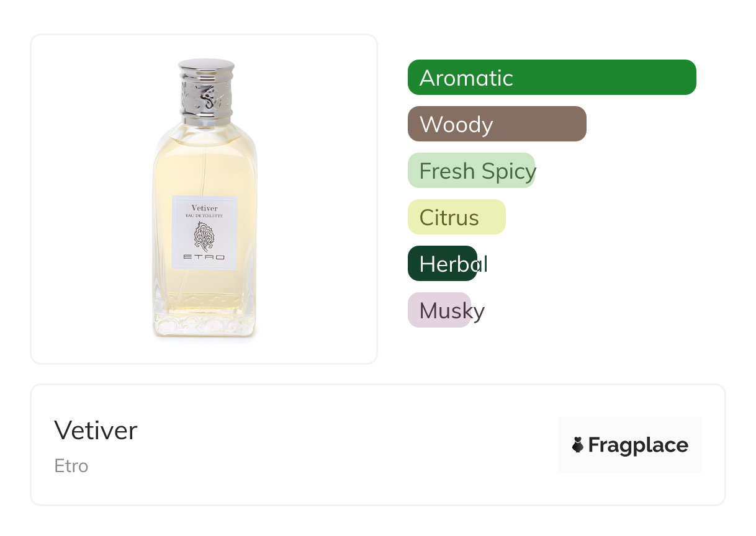
Task: Click the paisley emblem on the bottle label
Action: pos(204,236)
